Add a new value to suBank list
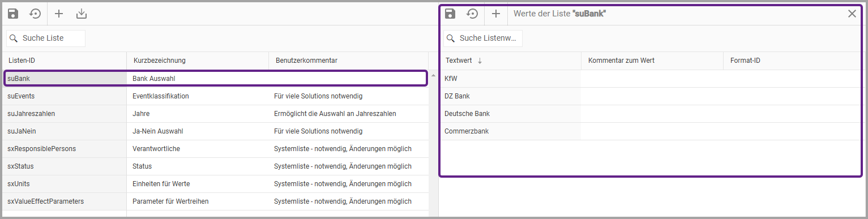Screen dimensions: 868x219 point(496,14)
